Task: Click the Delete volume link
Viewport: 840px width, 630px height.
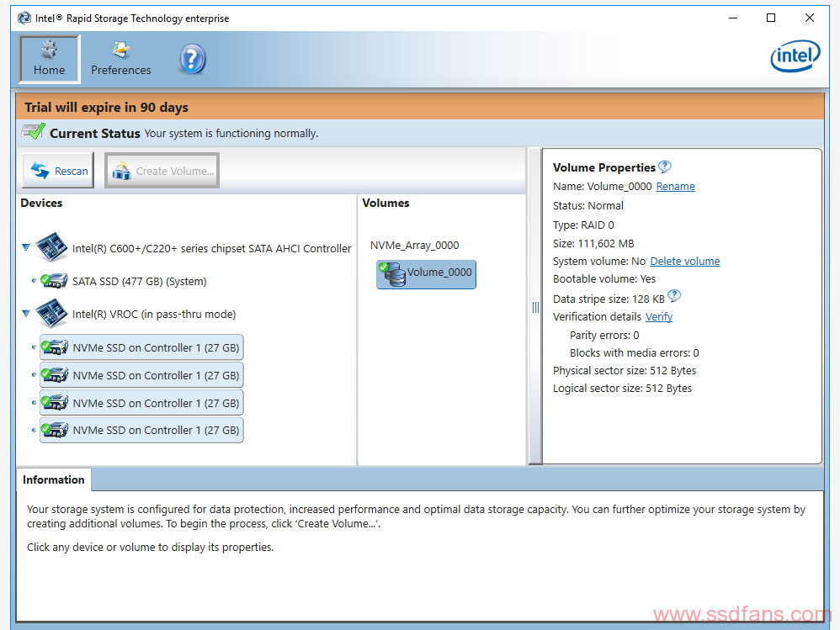Action: point(684,262)
